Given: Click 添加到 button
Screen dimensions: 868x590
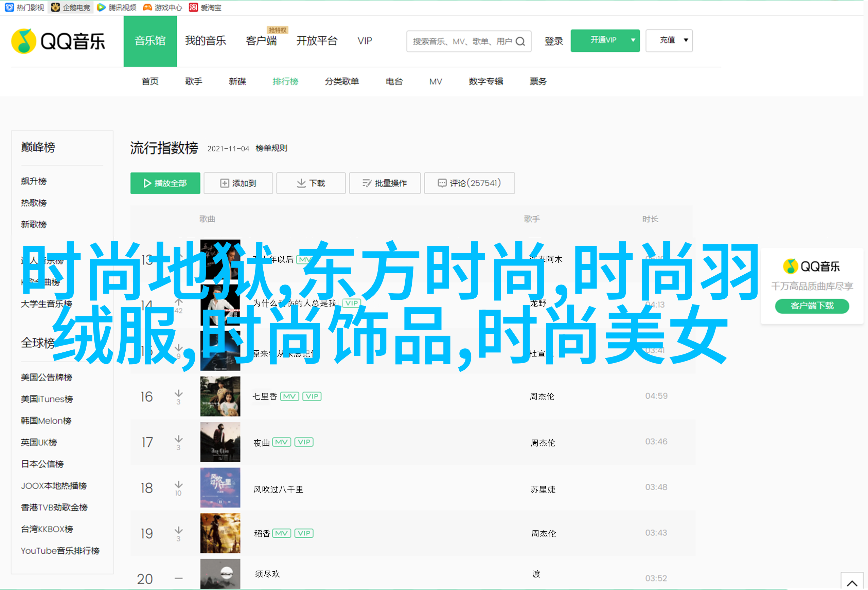Looking at the screenshot, I should (x=238, y=183).
